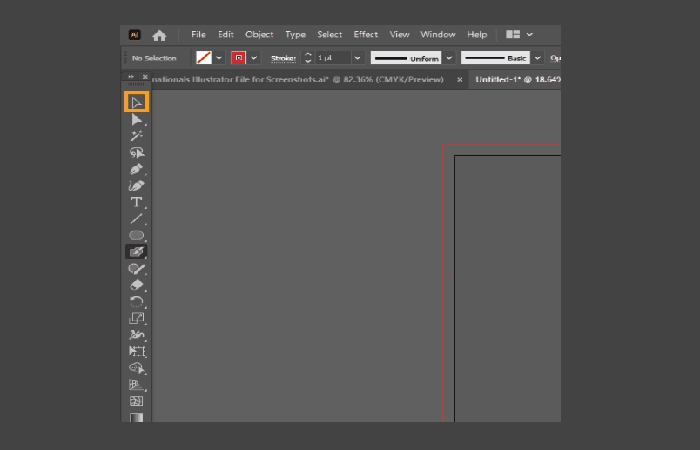Select the Pen tool
The height and width of the screenshot is (450, 700).
point(137,169)
